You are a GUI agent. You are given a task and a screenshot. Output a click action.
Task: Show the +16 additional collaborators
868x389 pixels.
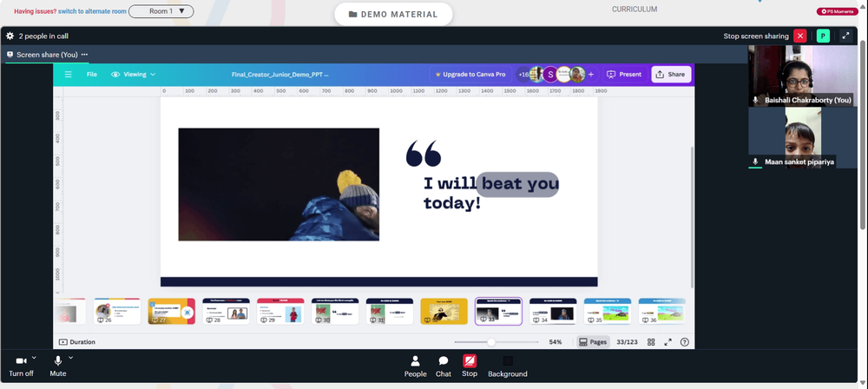523,75
